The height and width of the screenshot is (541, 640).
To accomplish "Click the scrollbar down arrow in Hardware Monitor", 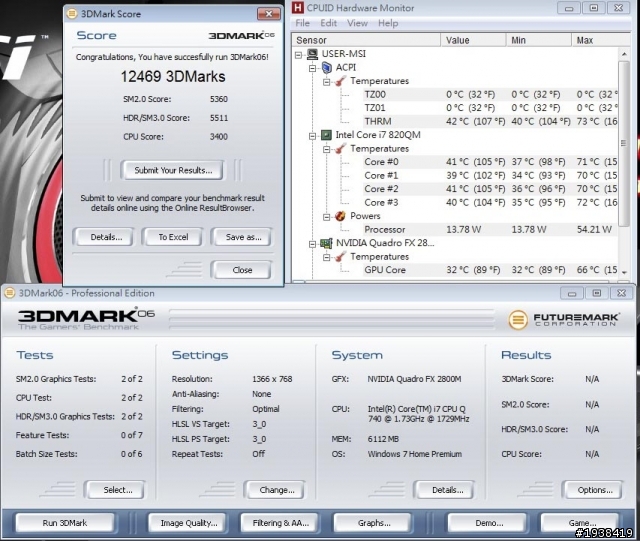I will [624, 272].
